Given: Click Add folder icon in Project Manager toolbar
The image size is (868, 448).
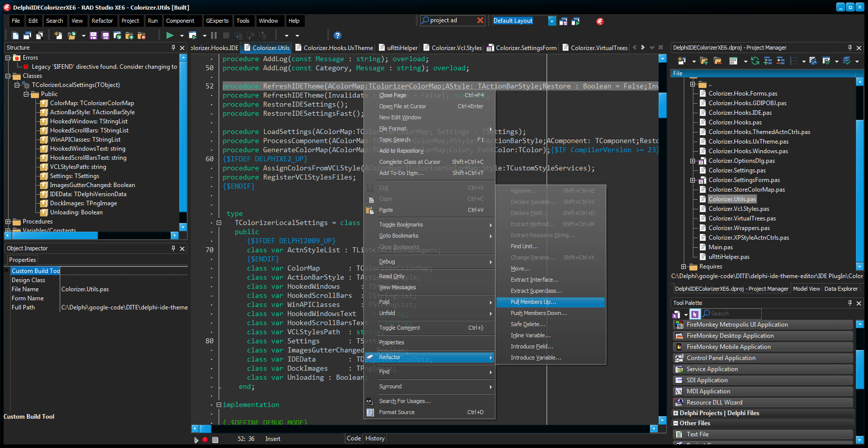Looking at the screenshot, I should coord(704,61).
